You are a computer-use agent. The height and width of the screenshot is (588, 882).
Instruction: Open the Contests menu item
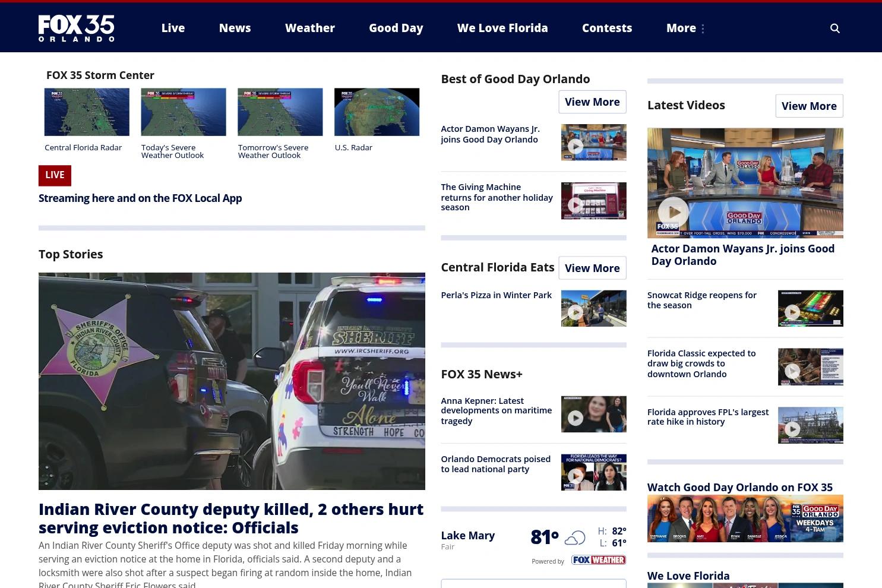point(607,28)
